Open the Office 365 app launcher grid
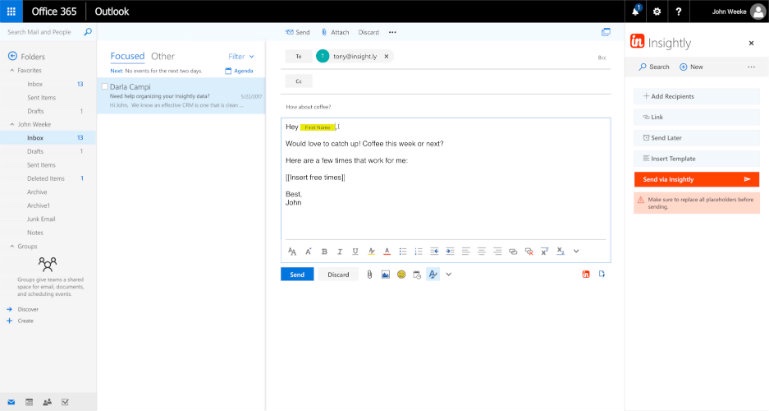The width and height of the screenshot is (769, 411). [11, 11]
